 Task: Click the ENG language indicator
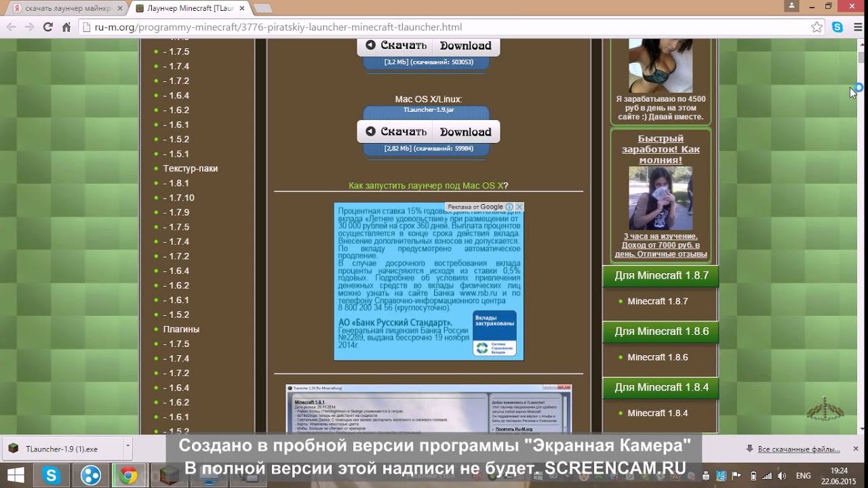pos(804,476)
